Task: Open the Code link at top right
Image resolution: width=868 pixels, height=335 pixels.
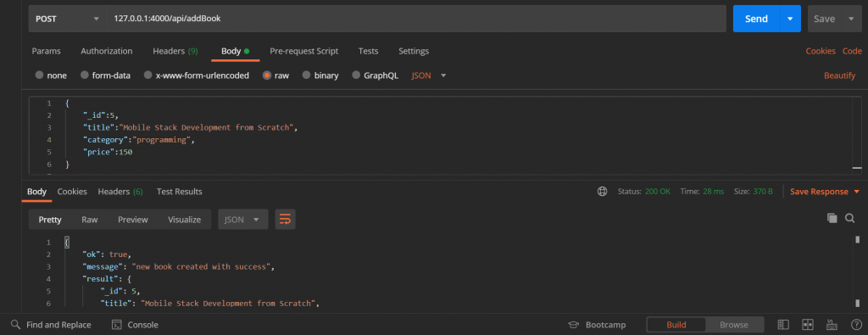Action: pos(852,51)
